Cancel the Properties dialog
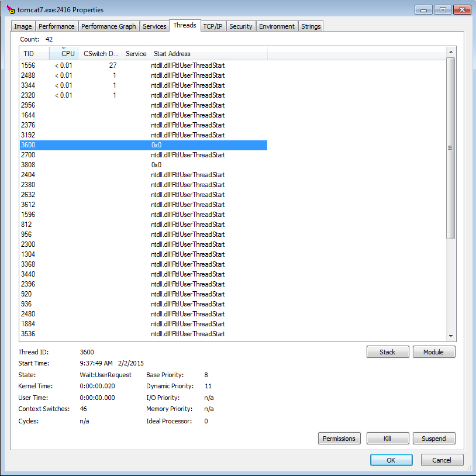Screen dimensions: 476x476 [x=442, y=460]
